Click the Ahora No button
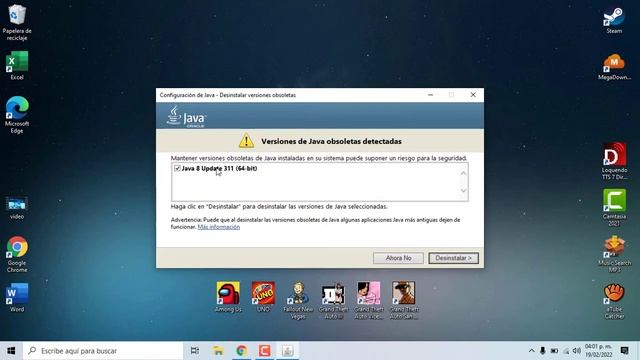The image size is (640, 360). click(x=398, y=258)
